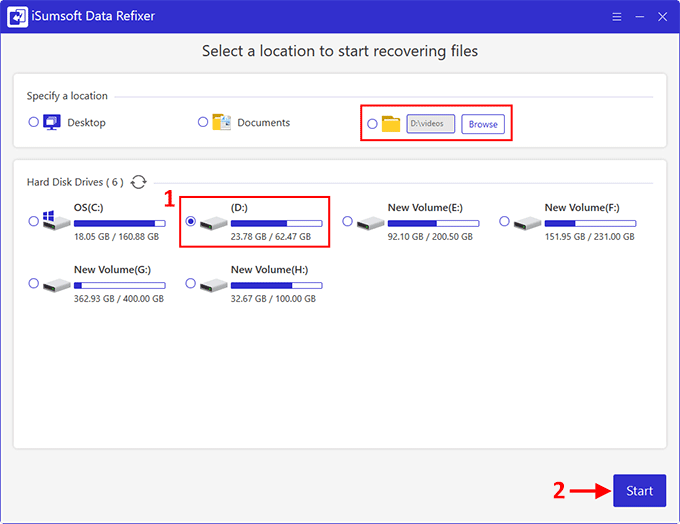680x524 pixels.
Task: Select the New Volume(G:) radio button
Action: pyautogui.click(x=33, y=283)
